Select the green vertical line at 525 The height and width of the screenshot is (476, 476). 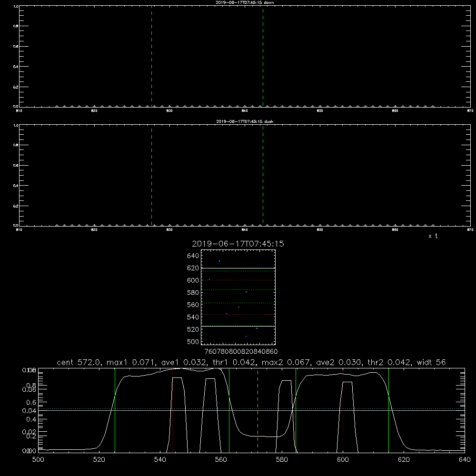115,411
